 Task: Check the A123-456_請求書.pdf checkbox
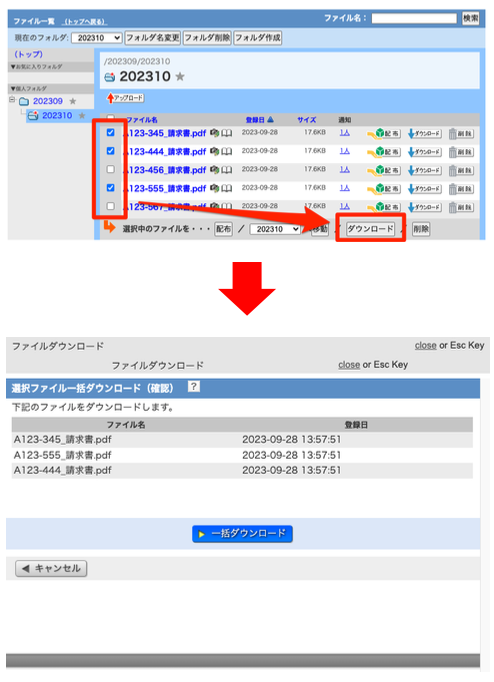[110, 169]
